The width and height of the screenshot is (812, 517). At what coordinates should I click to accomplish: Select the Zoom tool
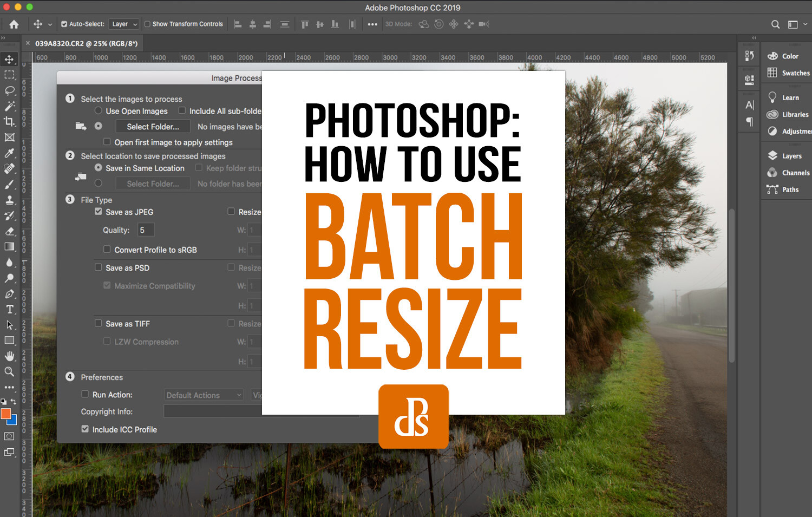point(9,372)
